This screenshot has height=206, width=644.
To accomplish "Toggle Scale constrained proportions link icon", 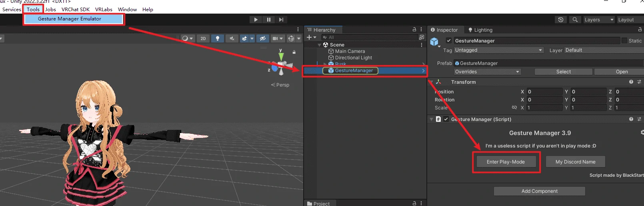I will tap(514, 108).
